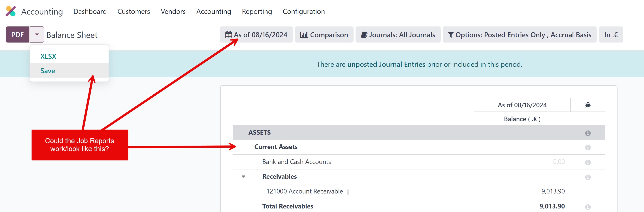644x212 pixels.
Task: Open Options: Posted Entries Only filter
Action: [519, 35]
